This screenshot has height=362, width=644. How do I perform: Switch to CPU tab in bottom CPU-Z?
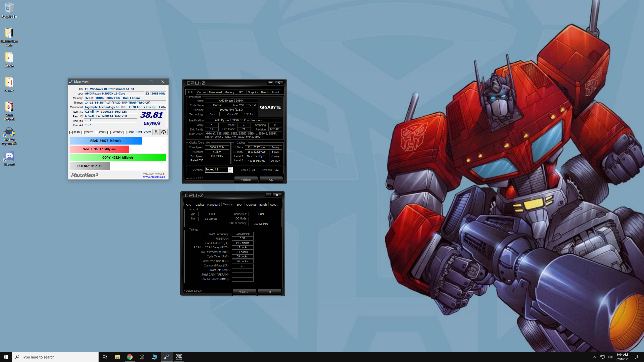click(189, 205)
